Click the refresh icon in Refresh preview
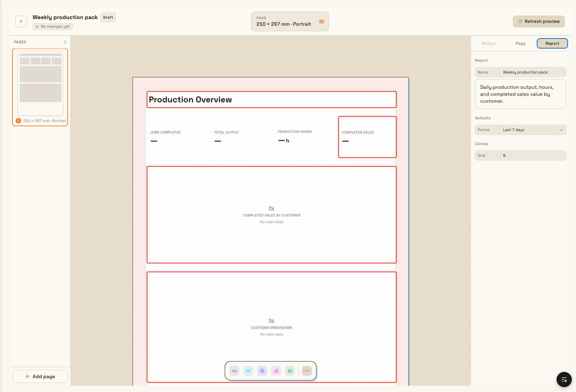 [520, 22]
